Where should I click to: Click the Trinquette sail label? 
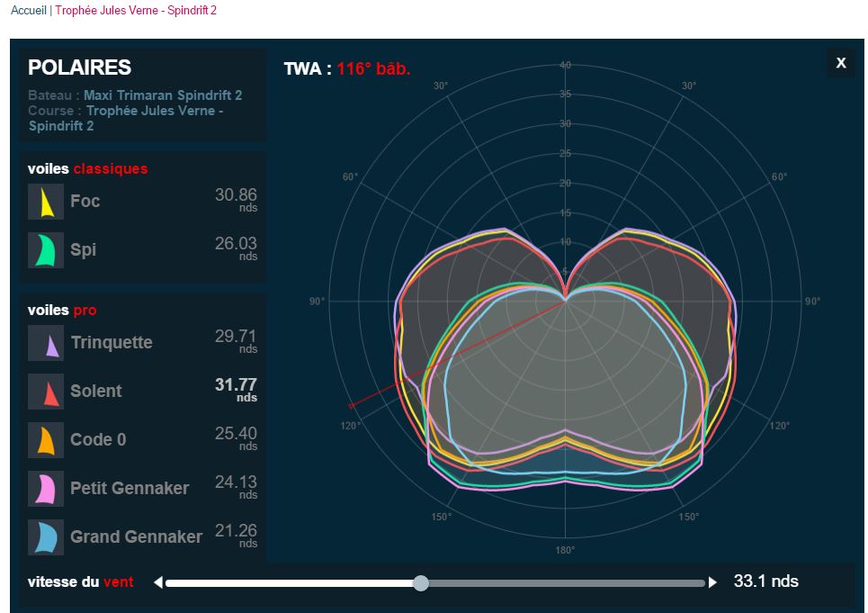point(112,342)
